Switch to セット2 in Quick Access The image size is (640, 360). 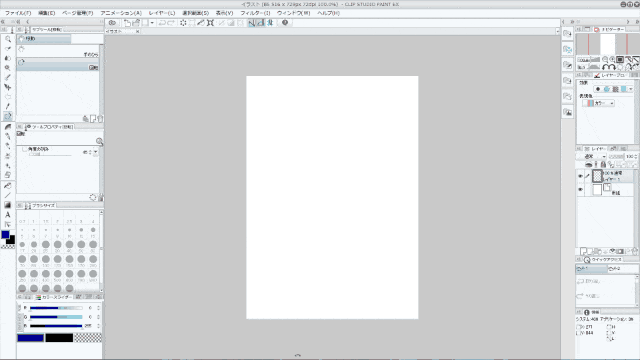point(623,269)
